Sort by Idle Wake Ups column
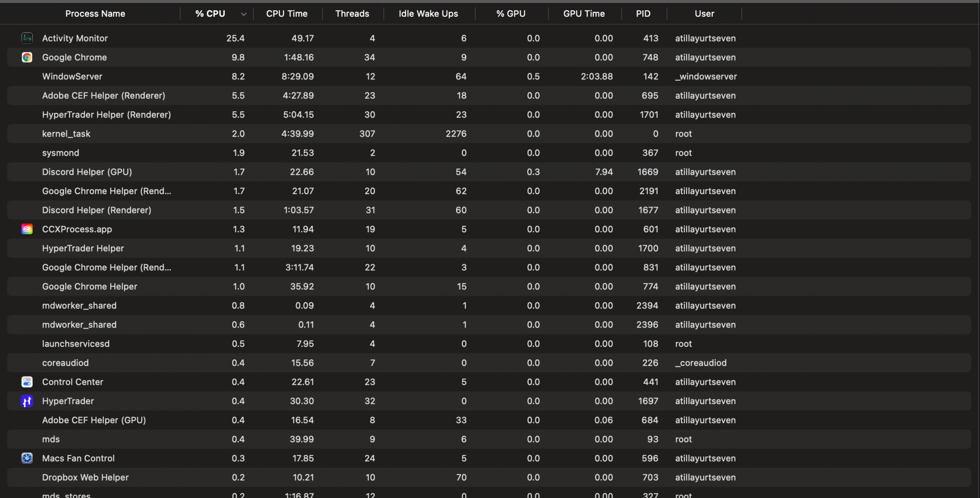Image resolution: width=980 pixels, height=498 pixels. pos(428,14)
